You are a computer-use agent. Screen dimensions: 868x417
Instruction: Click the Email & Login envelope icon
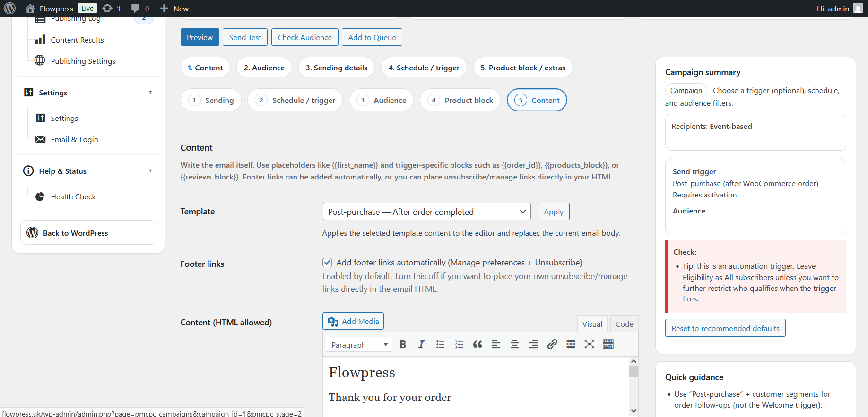point(41,139)
